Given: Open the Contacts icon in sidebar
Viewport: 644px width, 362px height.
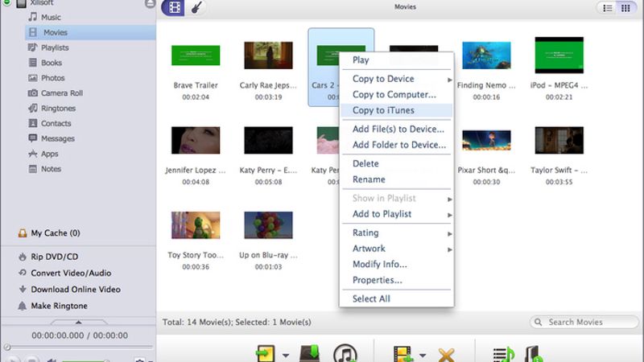Looking at the screenshot, I should 33,123.
